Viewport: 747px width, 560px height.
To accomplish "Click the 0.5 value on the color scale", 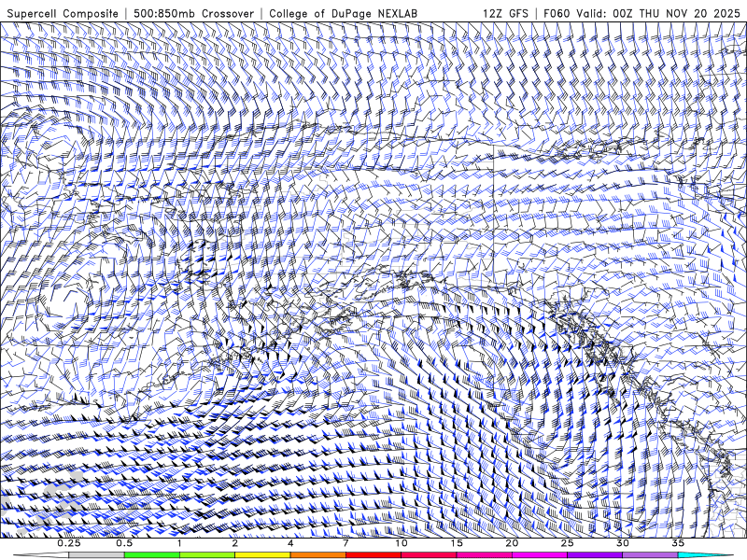I will click(124, 543).
